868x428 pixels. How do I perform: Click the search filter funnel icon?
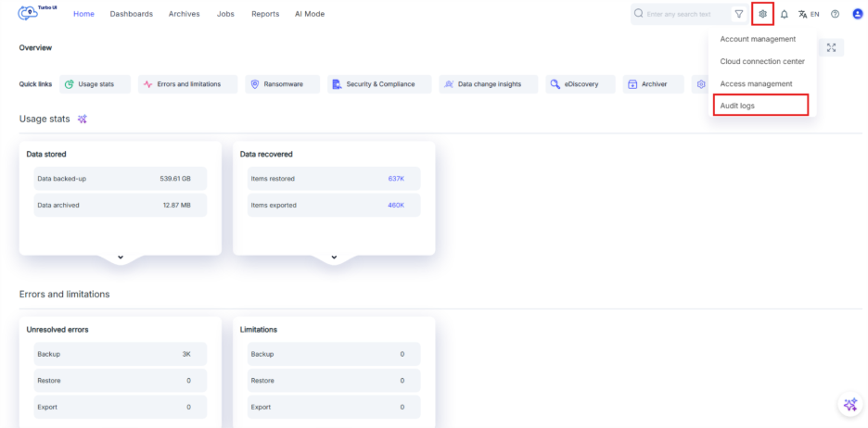tap(739, 14)
